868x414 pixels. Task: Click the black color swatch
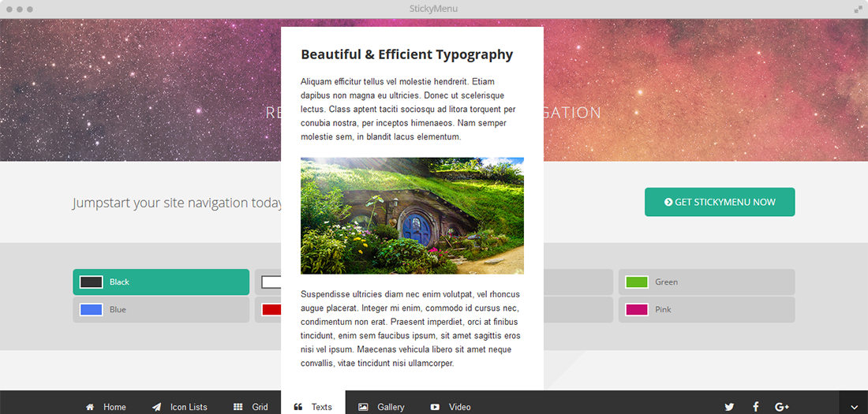pyautogui.click(x=92, y=282)
